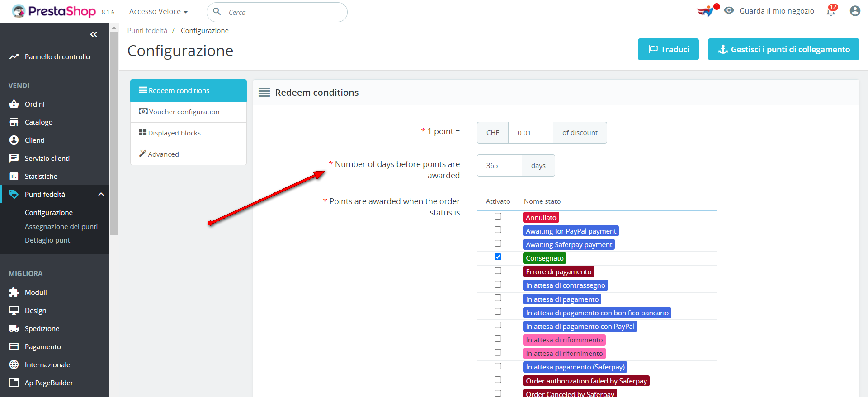The image size is (868, 397).
Task: Open the Accesso Veloce dropdown
Action: [x=158, y=12]
